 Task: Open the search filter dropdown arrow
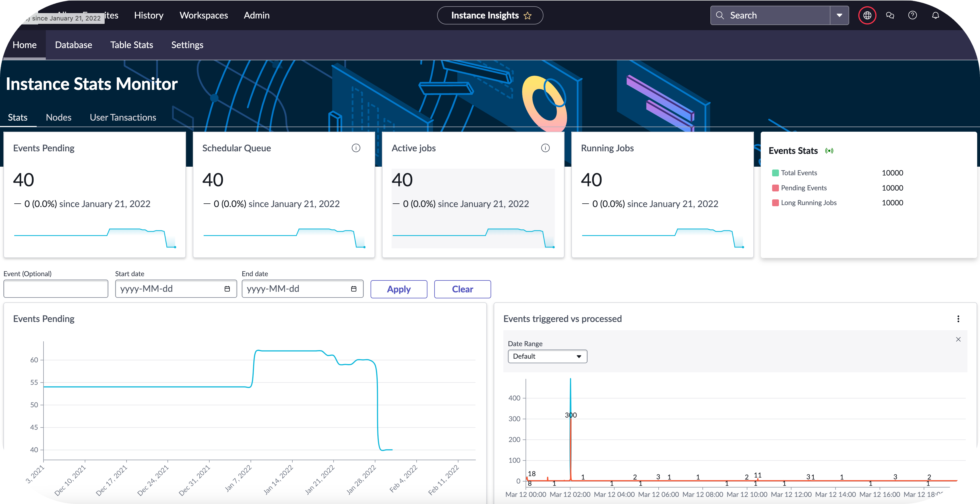(x=839, y=15)
